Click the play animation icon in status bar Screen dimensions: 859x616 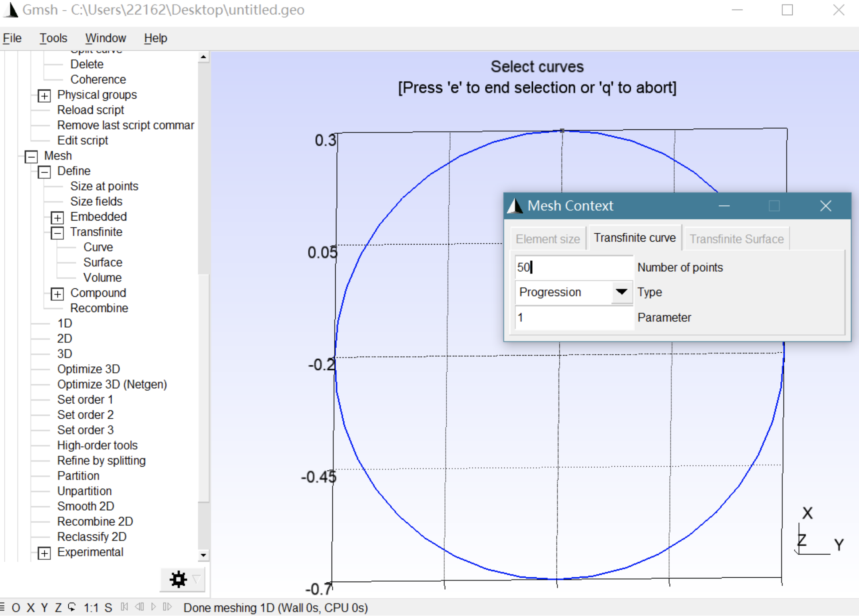[153, 607]
